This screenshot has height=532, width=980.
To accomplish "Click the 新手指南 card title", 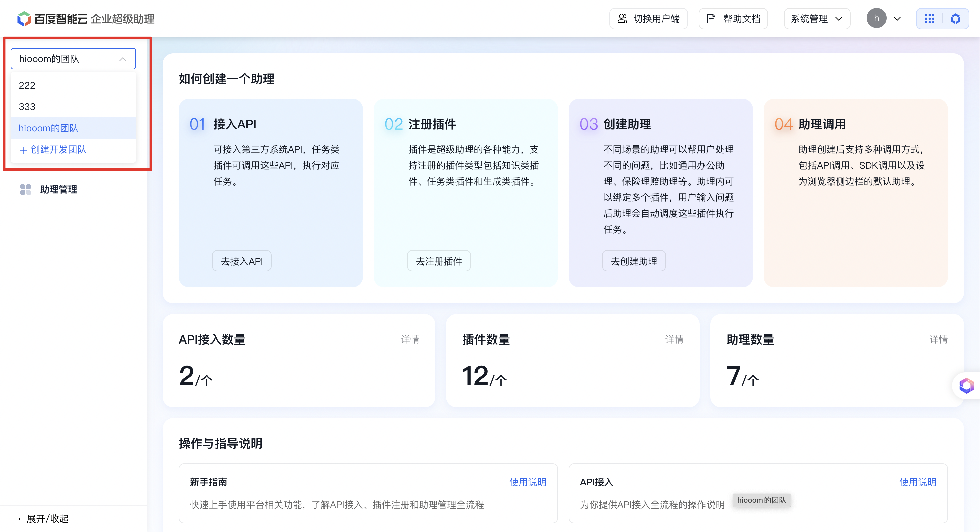I will coord(208,482).
